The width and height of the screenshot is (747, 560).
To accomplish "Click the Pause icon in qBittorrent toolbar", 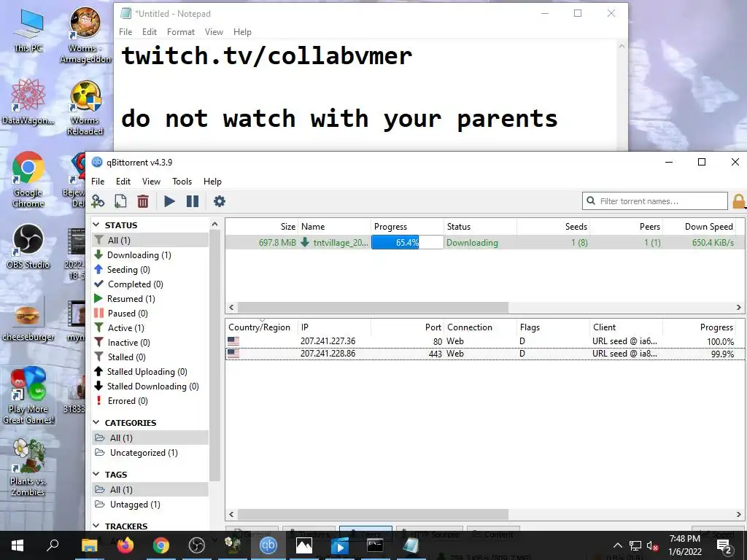I will (193, 201).
